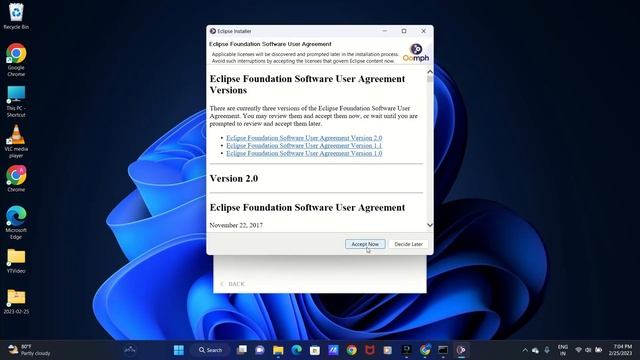Open Google Chrome from taskbar
Image resolution: width=640 pixels, height=360 pixels.
tap(351, 350)
